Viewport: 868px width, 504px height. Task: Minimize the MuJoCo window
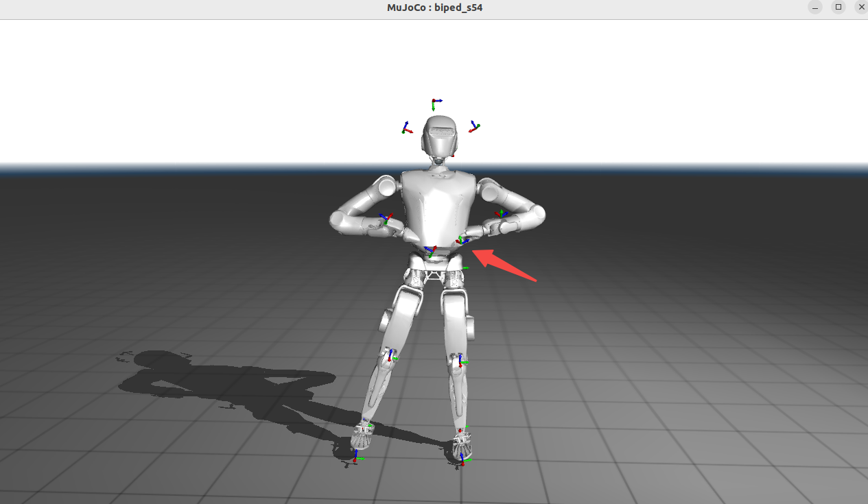tap(814, 8)
